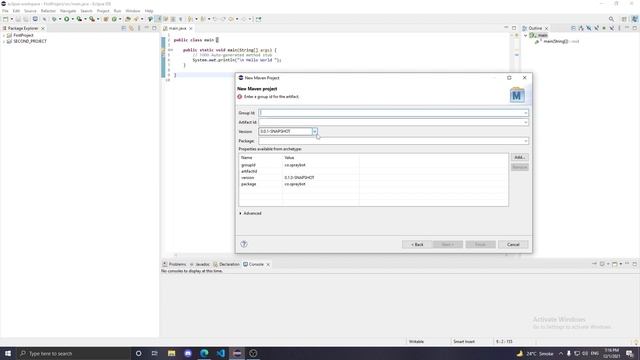Open Microsoft Edge from the taskbar

click(204, 353)
